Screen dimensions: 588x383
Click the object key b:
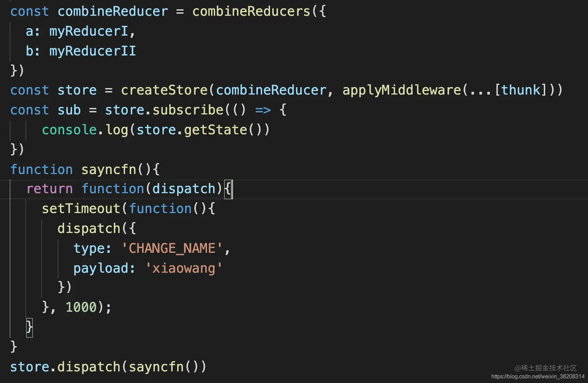tap(33, 51)
